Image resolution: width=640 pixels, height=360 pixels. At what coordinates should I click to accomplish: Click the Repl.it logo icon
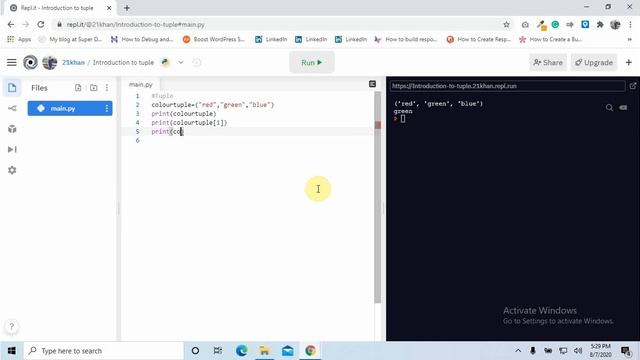tap(30, 62)
